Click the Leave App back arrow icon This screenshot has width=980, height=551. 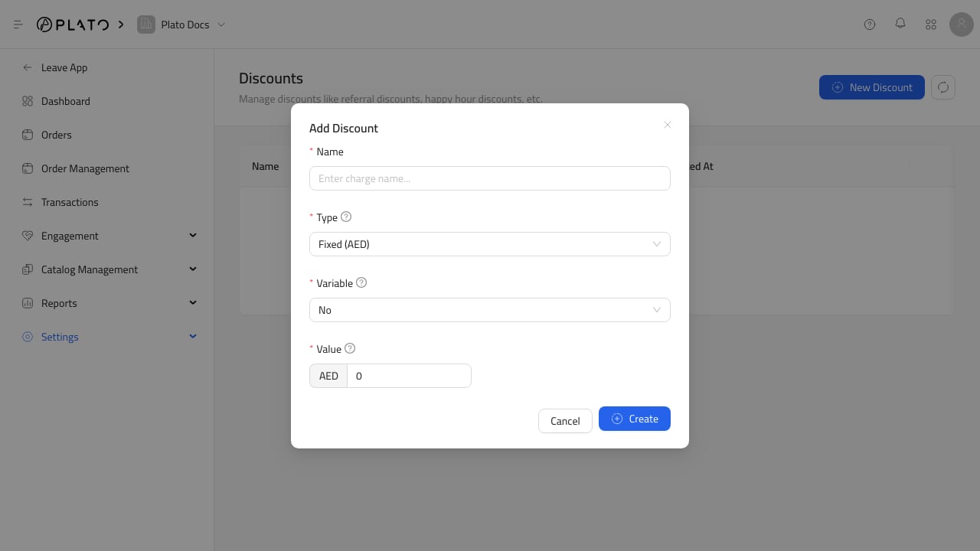pyautogui.click(x=28, y=67)
